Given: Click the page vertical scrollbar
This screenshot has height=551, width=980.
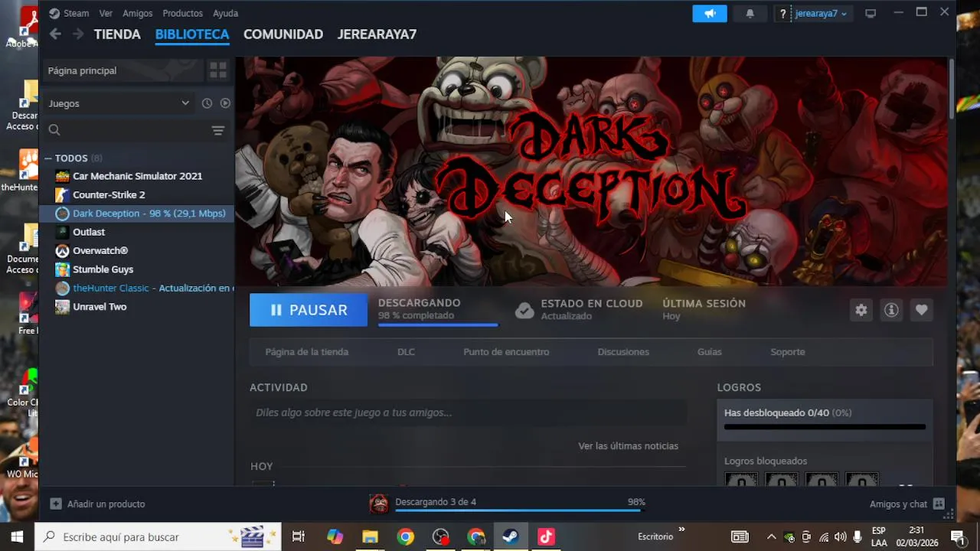Looking at the screenshot, I should [952, 88].
